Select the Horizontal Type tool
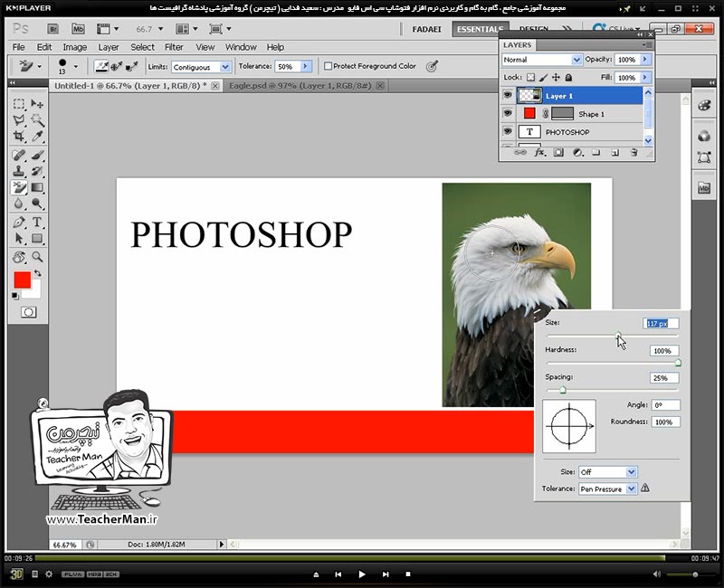Viewport: 724px width, 588px height. (37, 222)
